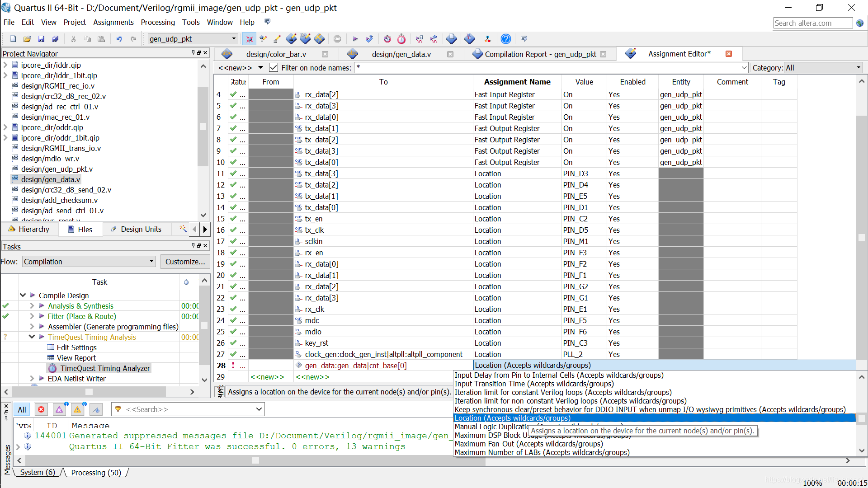Toggle the Filter on node names checkbox
Viewport: 868px width, 488px height.
274,68
